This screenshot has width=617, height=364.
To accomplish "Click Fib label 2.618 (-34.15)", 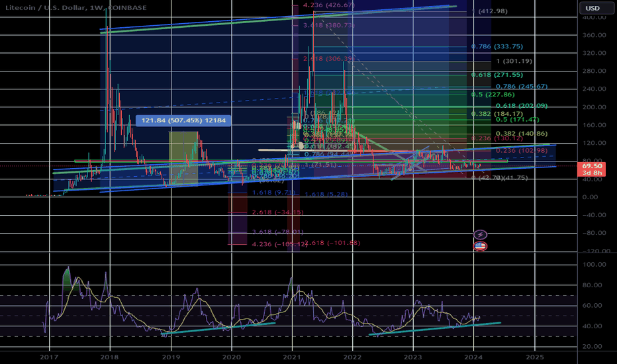I will (x=278, y=212).
